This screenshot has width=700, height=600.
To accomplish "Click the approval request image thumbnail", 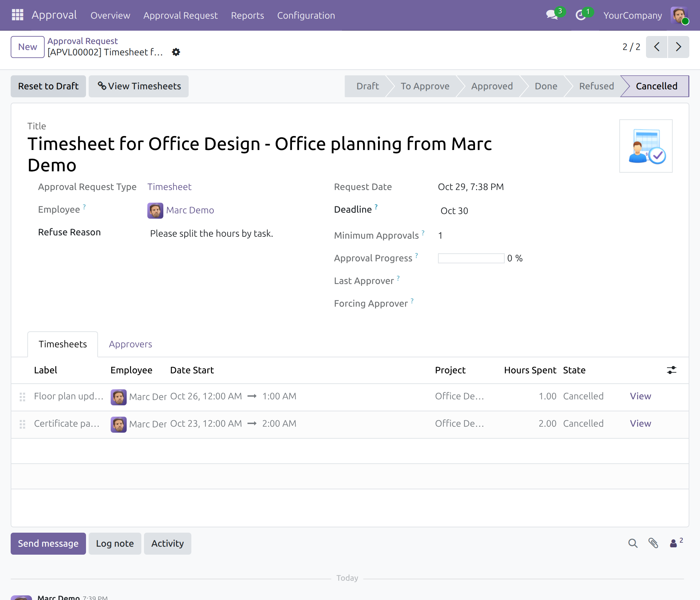I will point(646,146).
